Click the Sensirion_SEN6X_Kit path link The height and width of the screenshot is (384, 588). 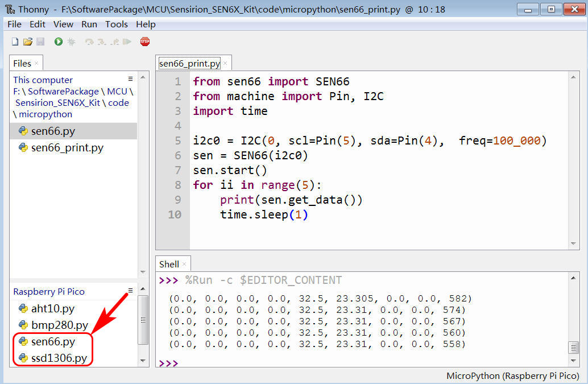[57, 102]
